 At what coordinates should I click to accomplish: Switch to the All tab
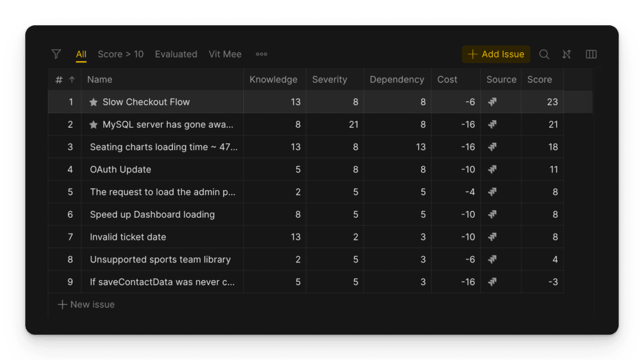81,54
